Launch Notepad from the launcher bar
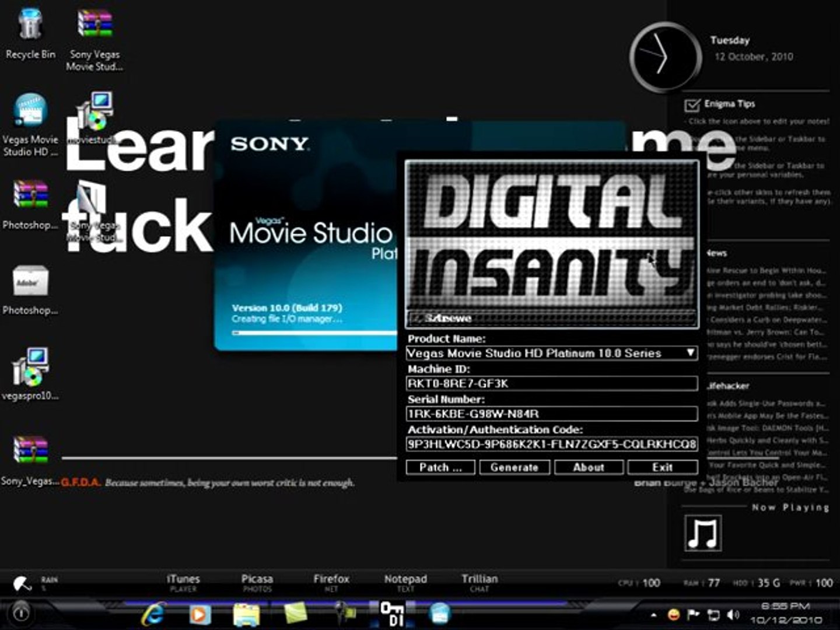840x630 pixels. click(405, 582)
